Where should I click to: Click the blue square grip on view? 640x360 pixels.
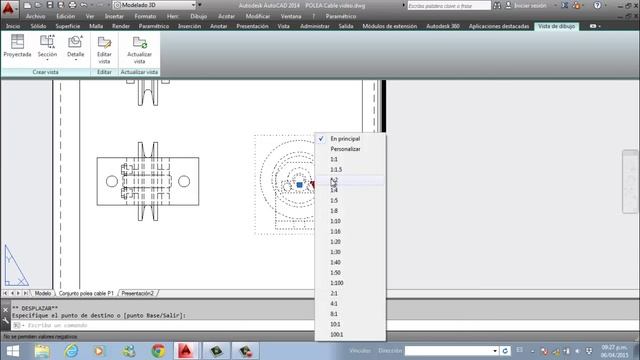click(x=300, y=185)
